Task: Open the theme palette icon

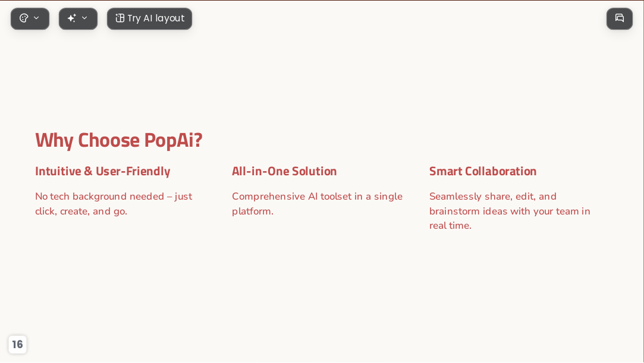Action: pos(24,18)
